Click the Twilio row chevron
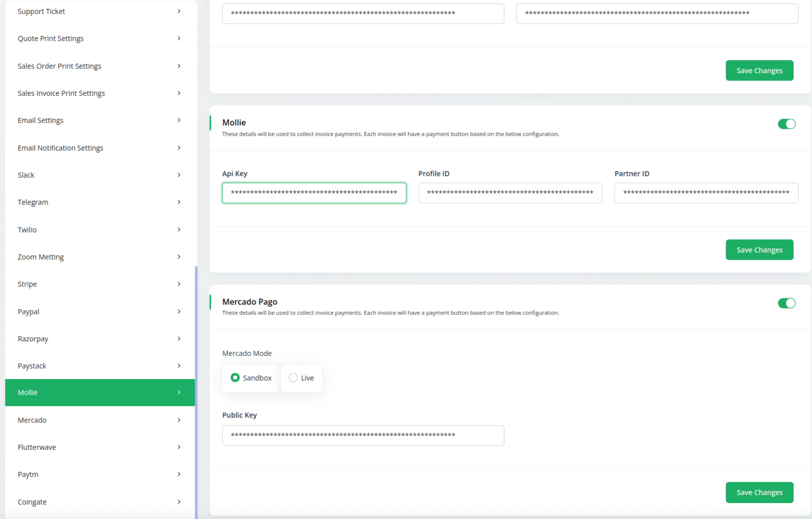The height and width of the screenshot is (519, 812). [179, 230]
